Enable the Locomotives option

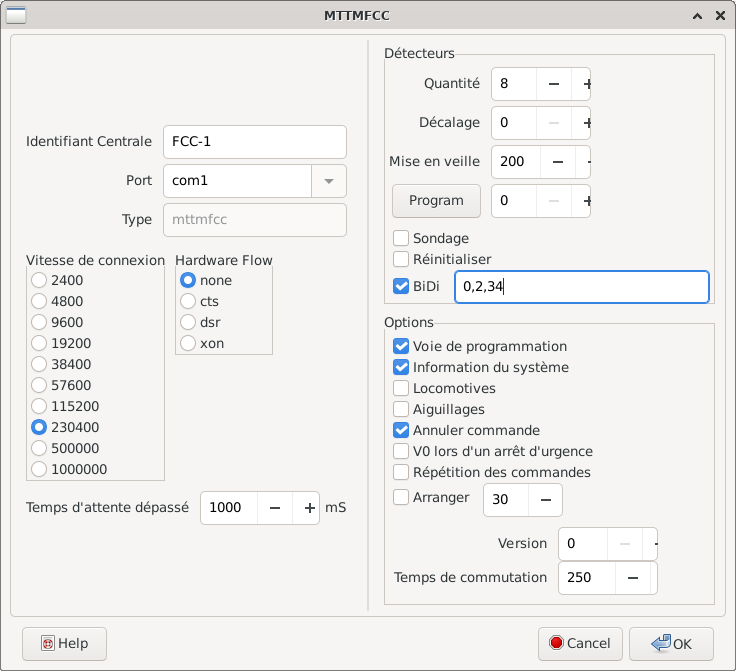(401, 388)
